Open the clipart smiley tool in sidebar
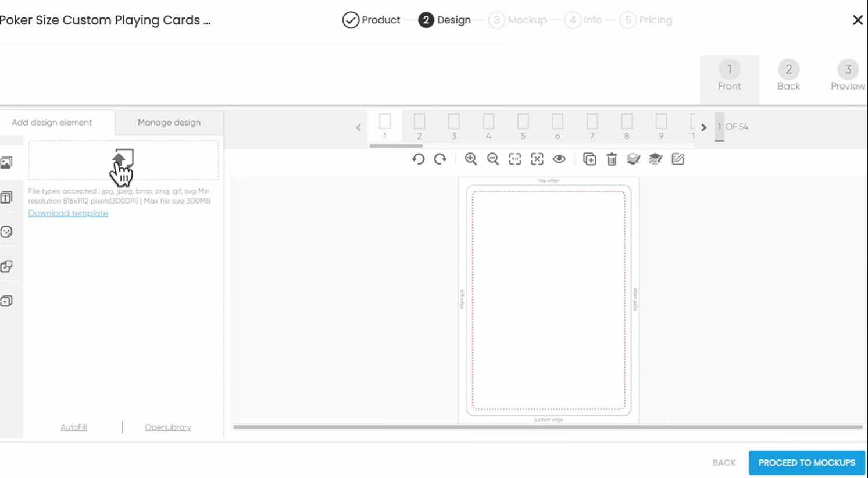868x478 pixels. [x=6, y=232]
